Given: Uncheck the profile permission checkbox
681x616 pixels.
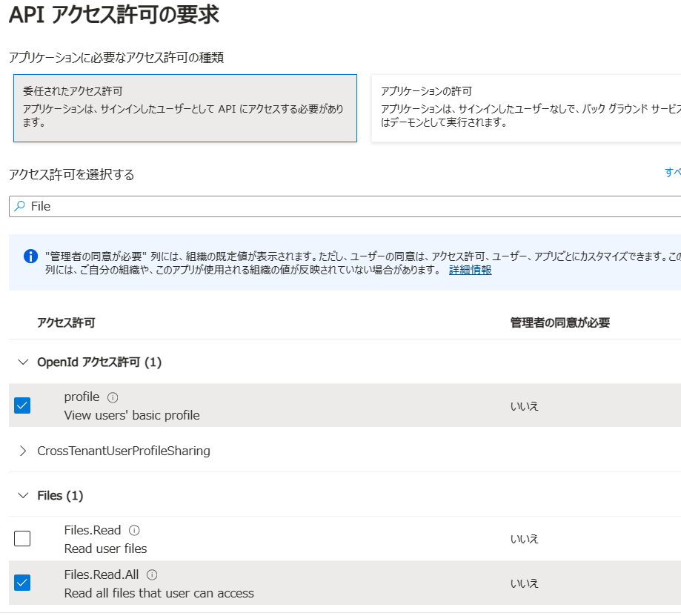Looking at the screenshot, I should (22, 405).
